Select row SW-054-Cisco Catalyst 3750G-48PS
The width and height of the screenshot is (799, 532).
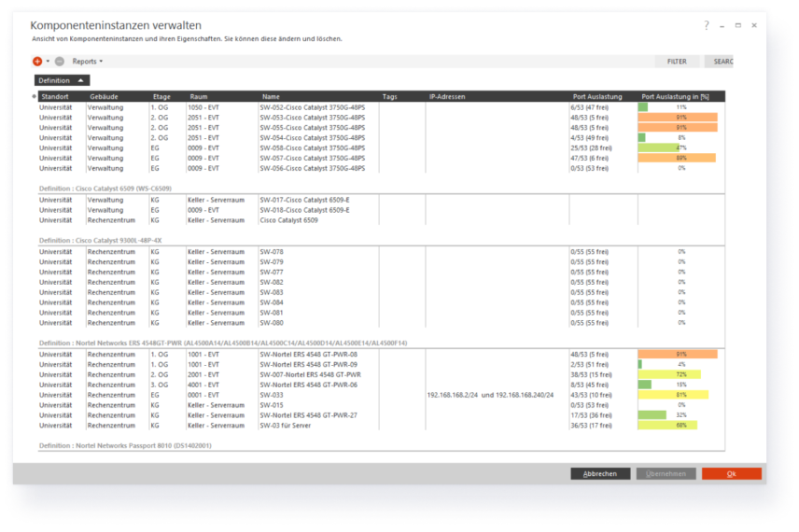click(381, 138)
